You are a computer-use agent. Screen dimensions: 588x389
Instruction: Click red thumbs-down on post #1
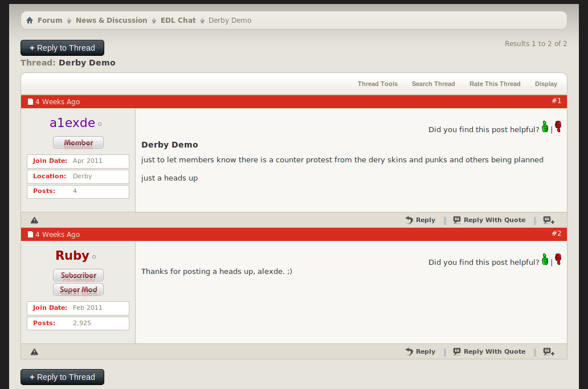click(x=558, y=126)
